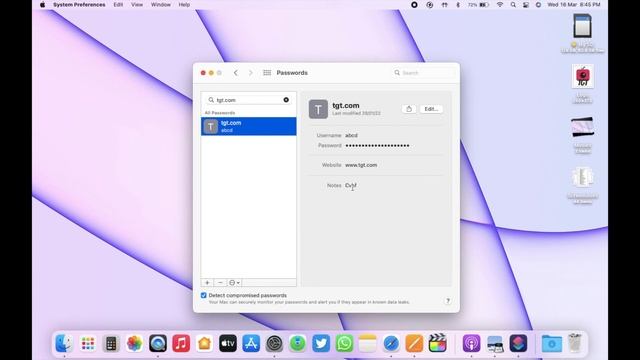Click the Edit... button for tgt.com
The width and height of the screenshot is (640, 360).
tap(431, 109)
